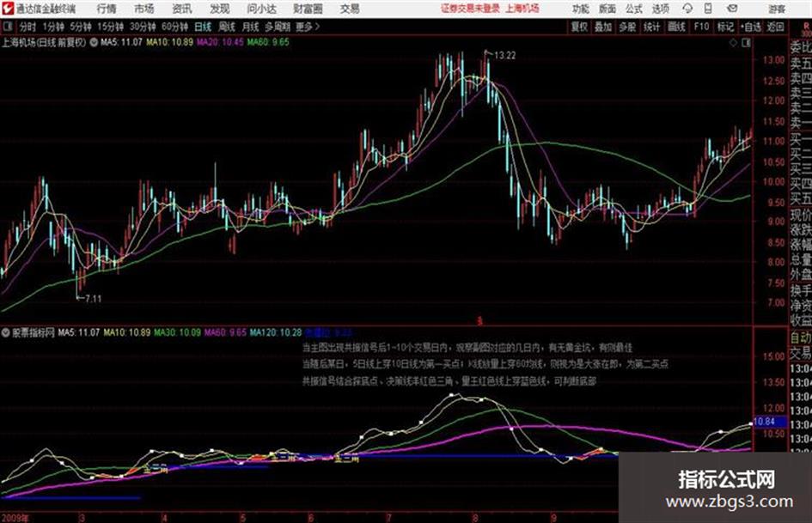
Task: Open the 问小达 menu
Action: tap(261, 9)
